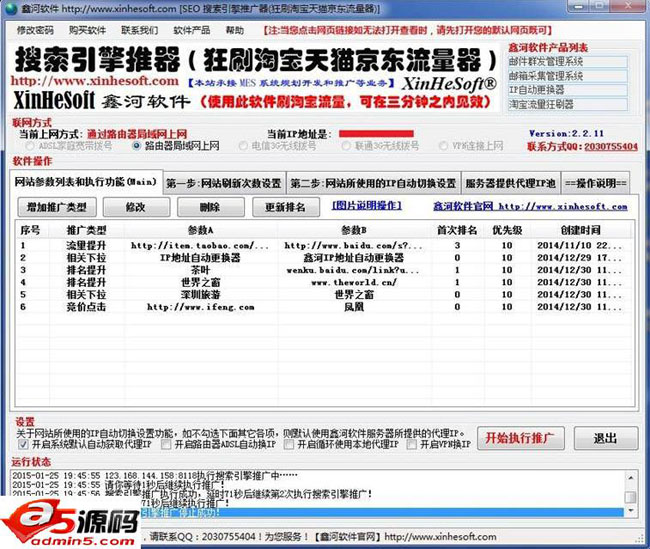This screenshot has height=549, width=650.
Task: Click the app icon in title bar
Action: pos(11,8)
